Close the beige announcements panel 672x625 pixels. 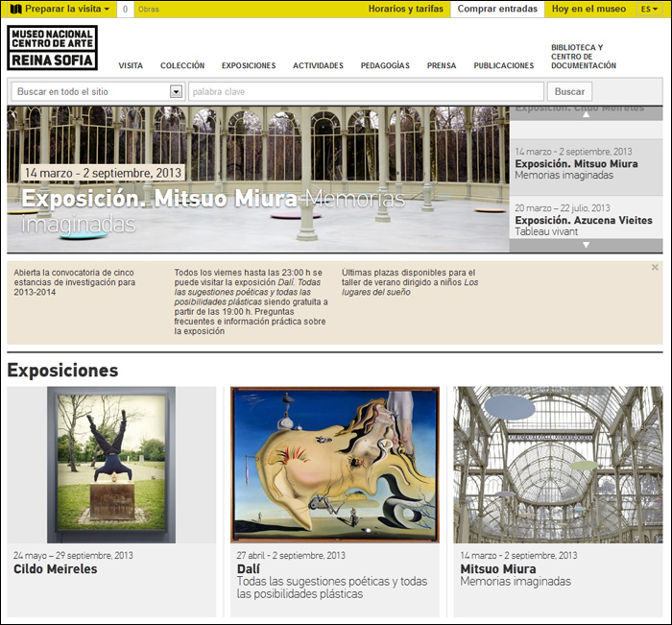(x=655, y=268)
